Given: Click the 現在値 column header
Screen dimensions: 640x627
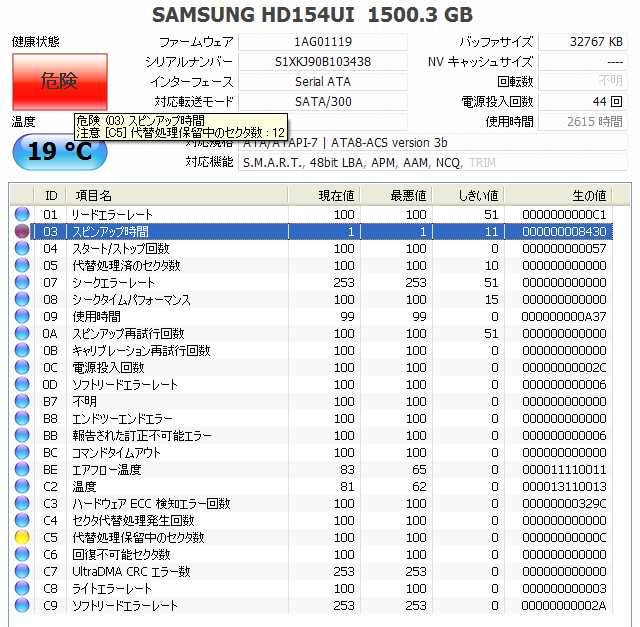Looking at the screenshot, I should click(x=324, y=196).
